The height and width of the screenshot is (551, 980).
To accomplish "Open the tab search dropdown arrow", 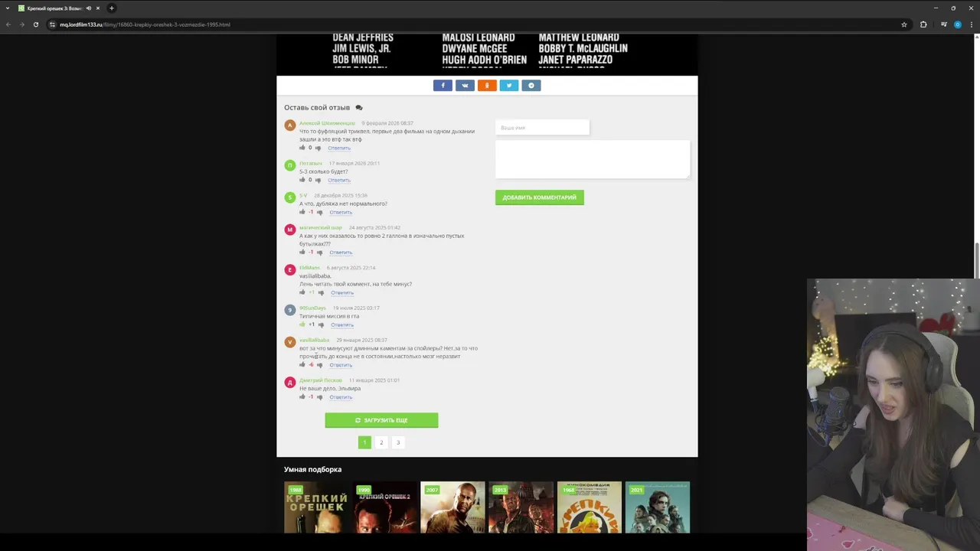I will pyautogui.click(x=8, y=8).
